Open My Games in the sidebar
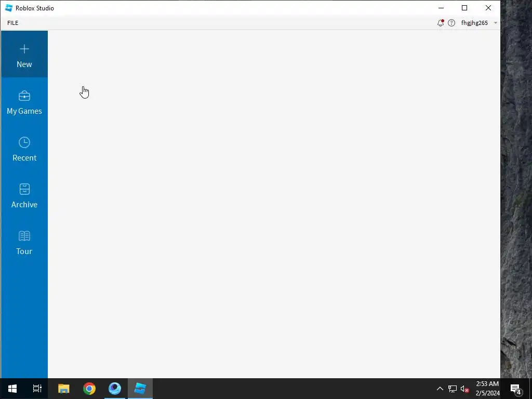532x399 pixels. pos(24,102)
